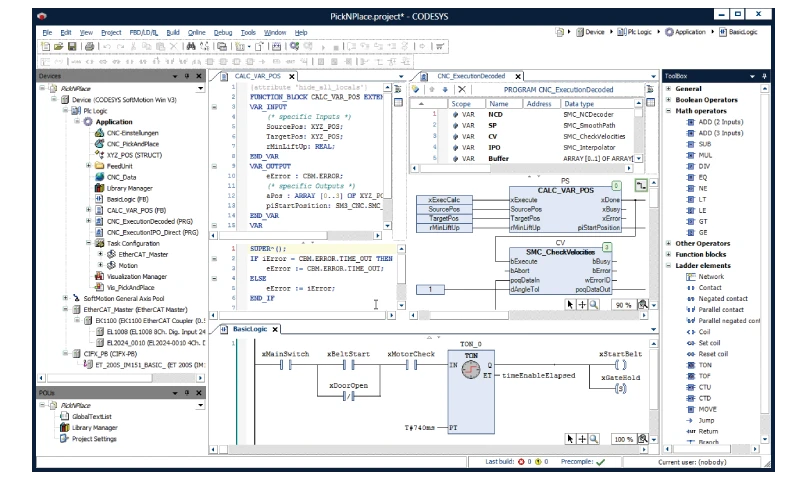The image size is (800, 480).
Task: Select the TON_0 function block
Action: [470, 392]
